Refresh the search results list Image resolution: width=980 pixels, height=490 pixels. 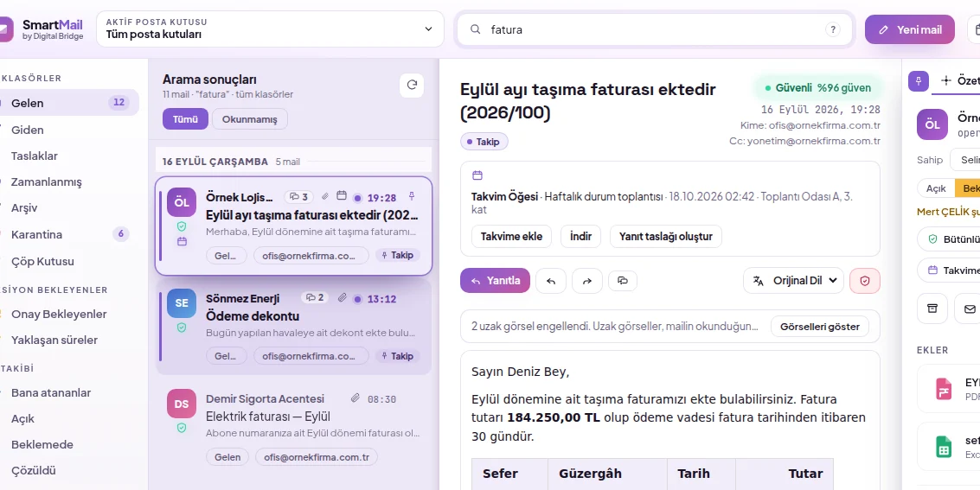(x=411, y=86)
